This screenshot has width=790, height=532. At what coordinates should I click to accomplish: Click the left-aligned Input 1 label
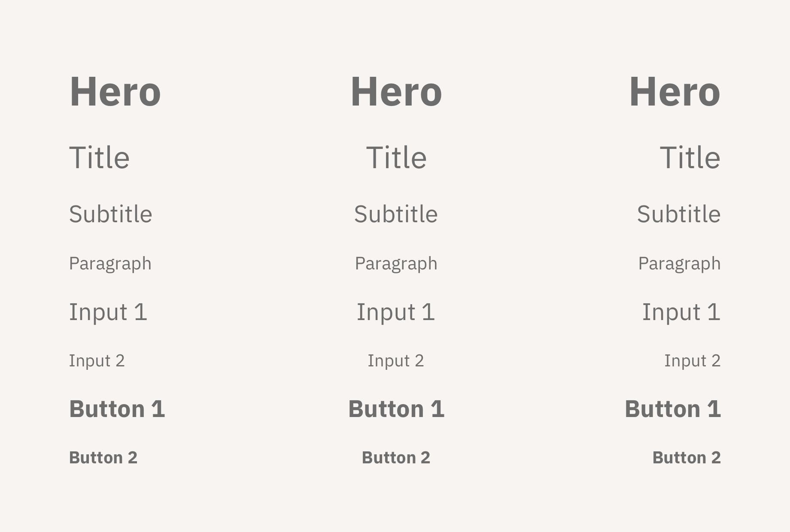pos(108,312)
